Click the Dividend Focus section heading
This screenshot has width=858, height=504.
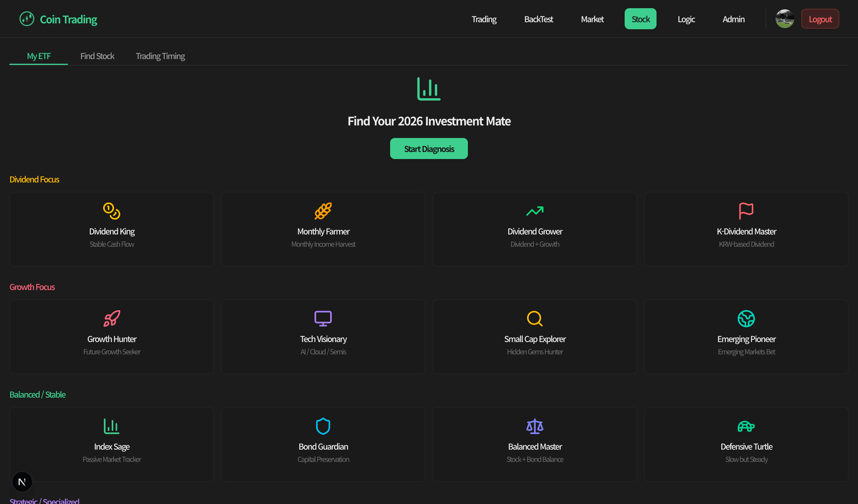click(35, 179)
